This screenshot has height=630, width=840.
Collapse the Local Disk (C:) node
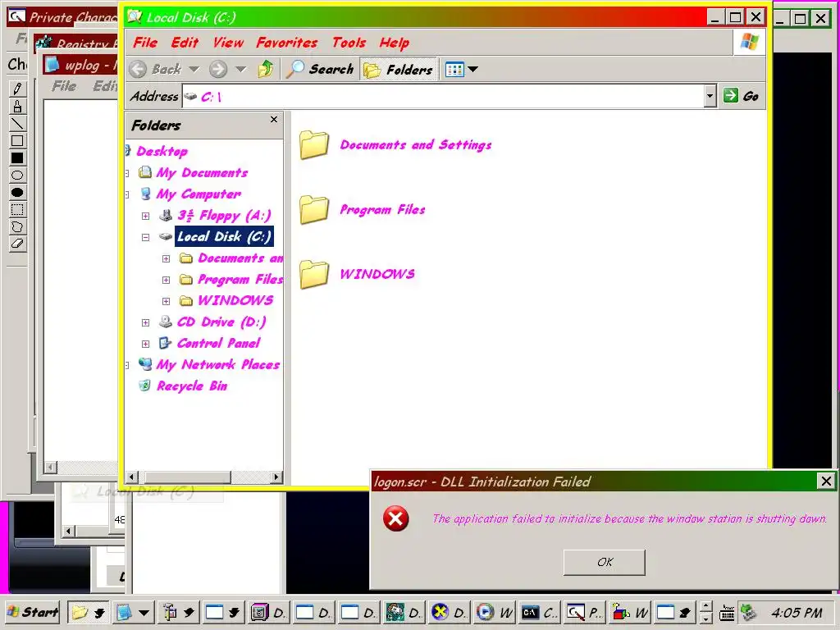(145, 237)
